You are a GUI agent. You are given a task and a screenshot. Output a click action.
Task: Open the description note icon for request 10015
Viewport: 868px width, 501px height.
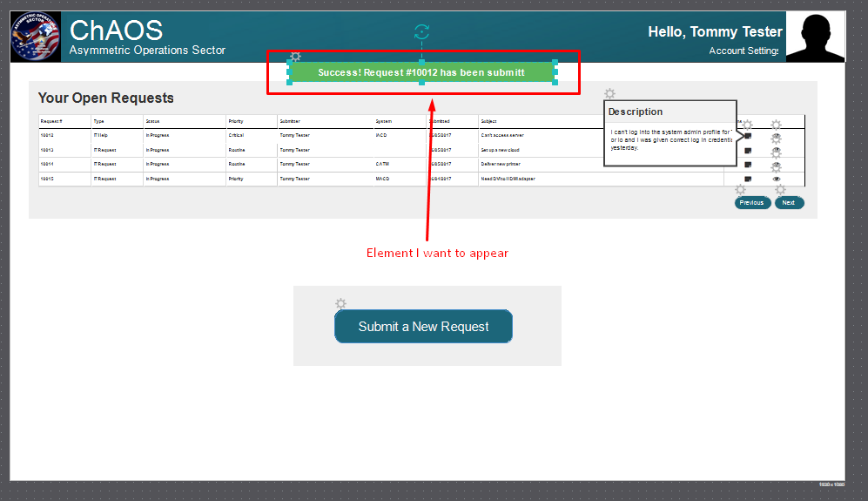[x=747, y=179]
